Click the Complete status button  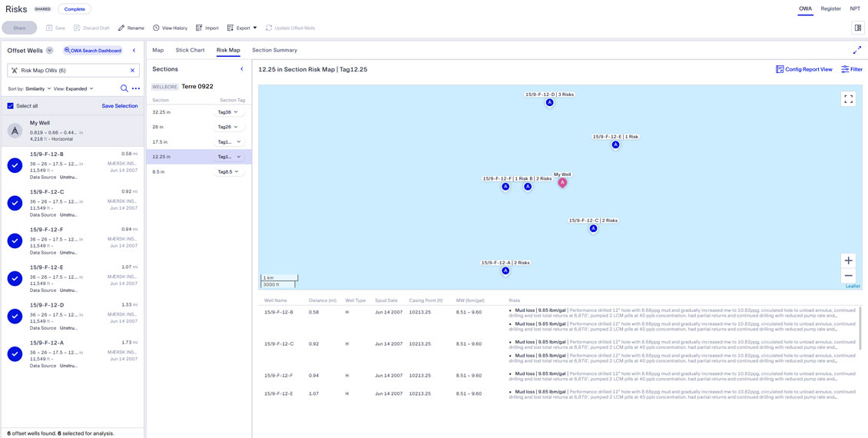coord(75,9)
